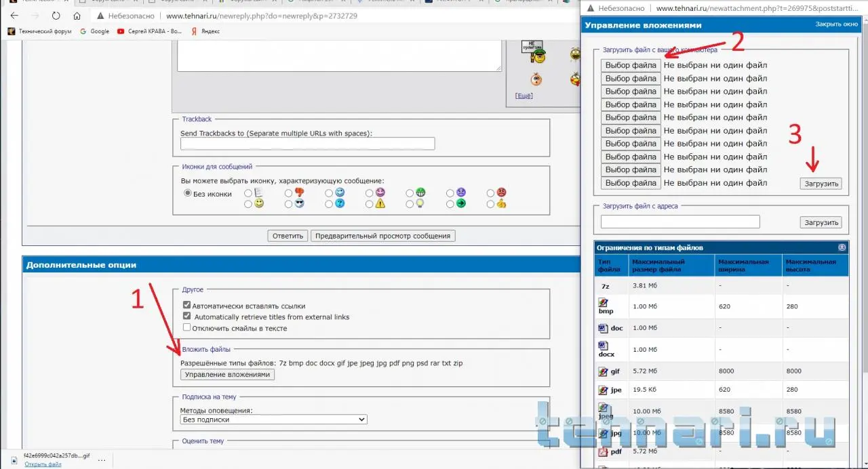This screenshot has height=469, width=868.
Task: Click the doc file type icon
Action: pyautogui.click(x=603, y=328)
